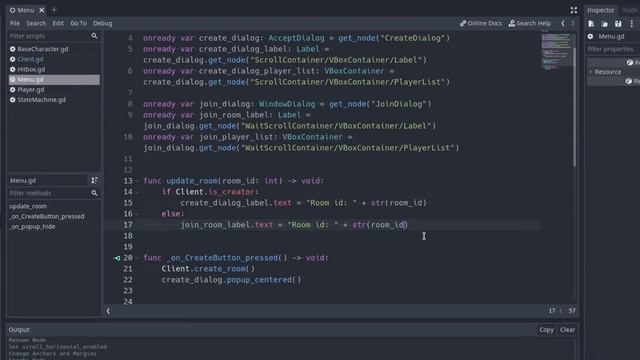Click the code minimap
The image size is (640, 360).
point(556,52)
